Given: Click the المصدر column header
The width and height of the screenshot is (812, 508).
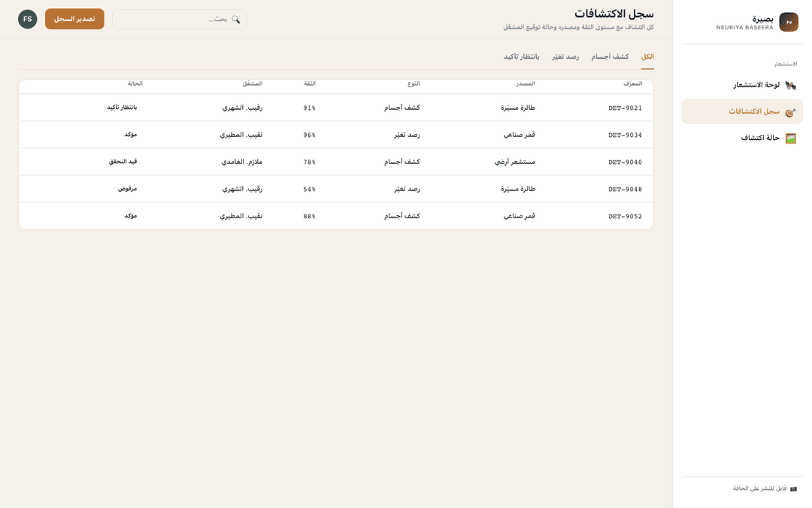Looking at the screenshot, I should tap(525, 84).
